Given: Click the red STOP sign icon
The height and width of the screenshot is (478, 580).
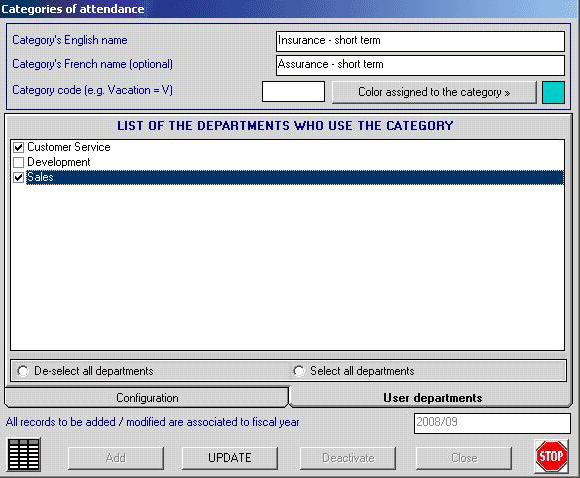Looking at the screenshot, I should [551, 456].
